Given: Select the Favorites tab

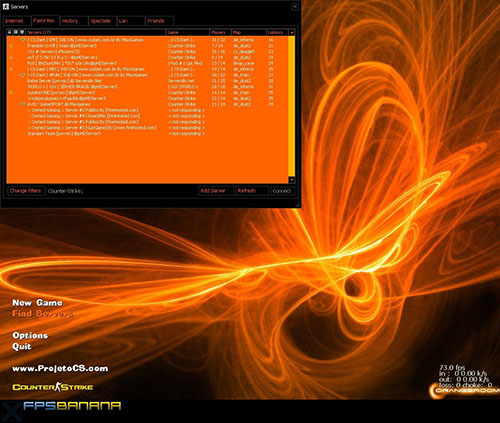Looking at the screenshot, I should point(45,20).
